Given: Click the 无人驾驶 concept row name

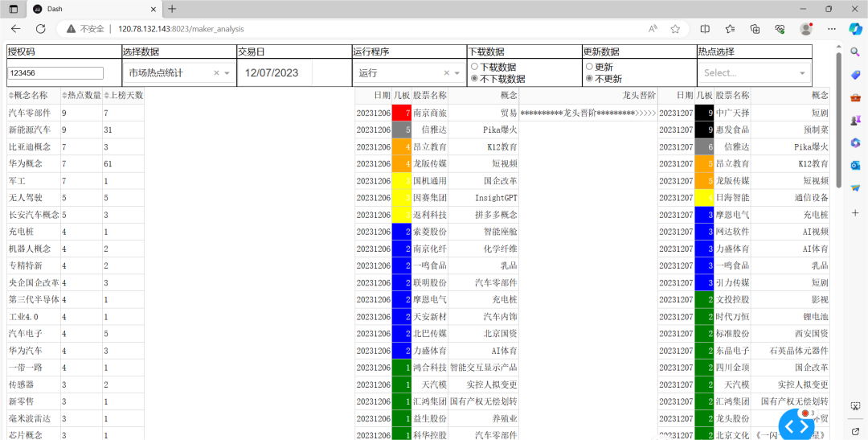Looking at the screenshot, I should (26, 197).
